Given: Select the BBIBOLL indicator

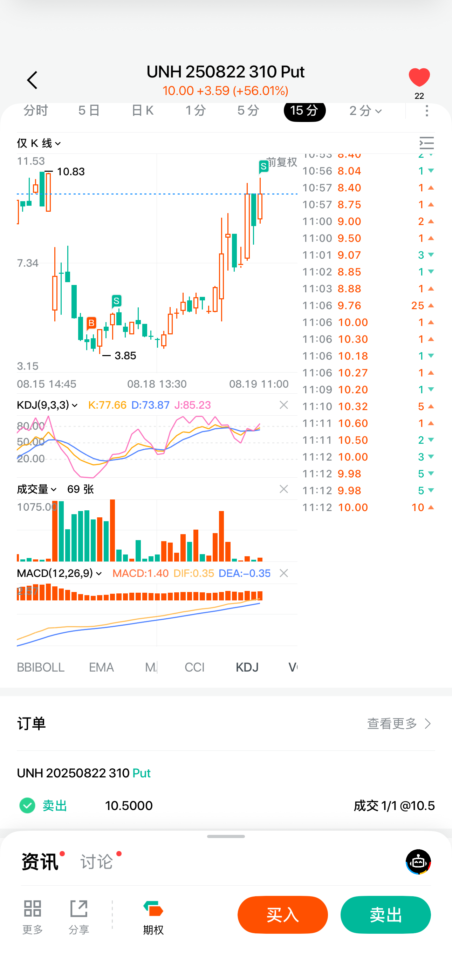Looking at the screenshot, I should 41,667.
